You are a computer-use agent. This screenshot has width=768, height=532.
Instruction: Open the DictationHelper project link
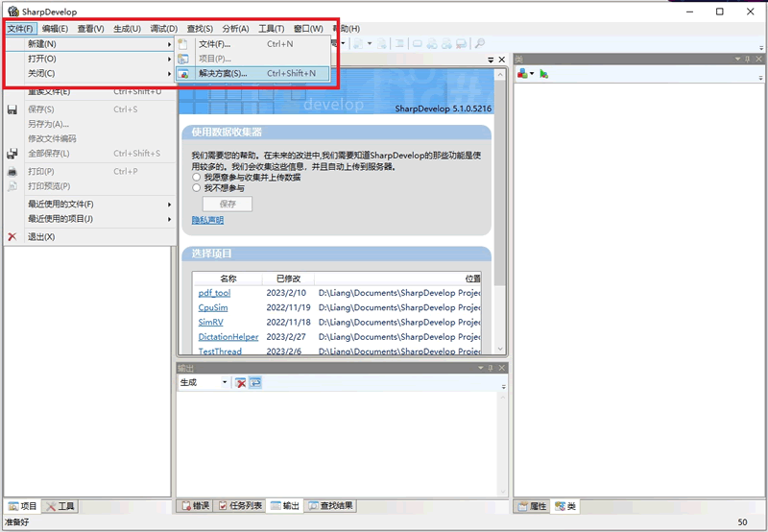click(x=228, y=337)
